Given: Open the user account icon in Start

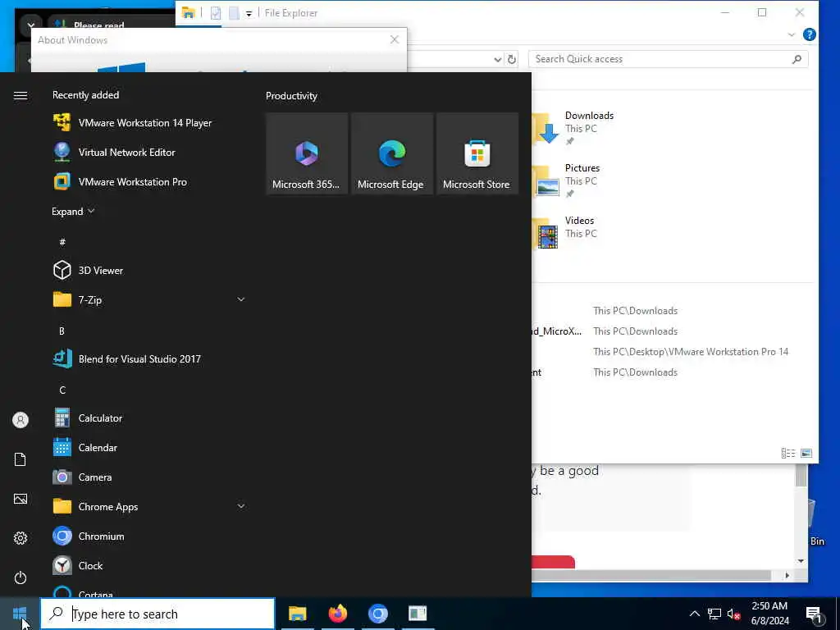Looking at the screenshot, I should pyautogui.click(x=21, y=420).
